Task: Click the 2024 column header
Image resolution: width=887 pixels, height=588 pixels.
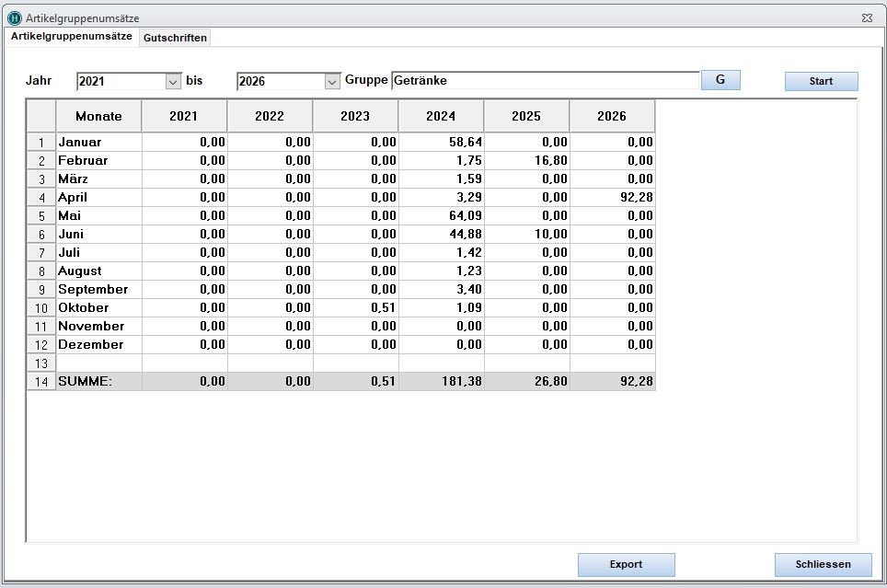Action: [441, 116]
